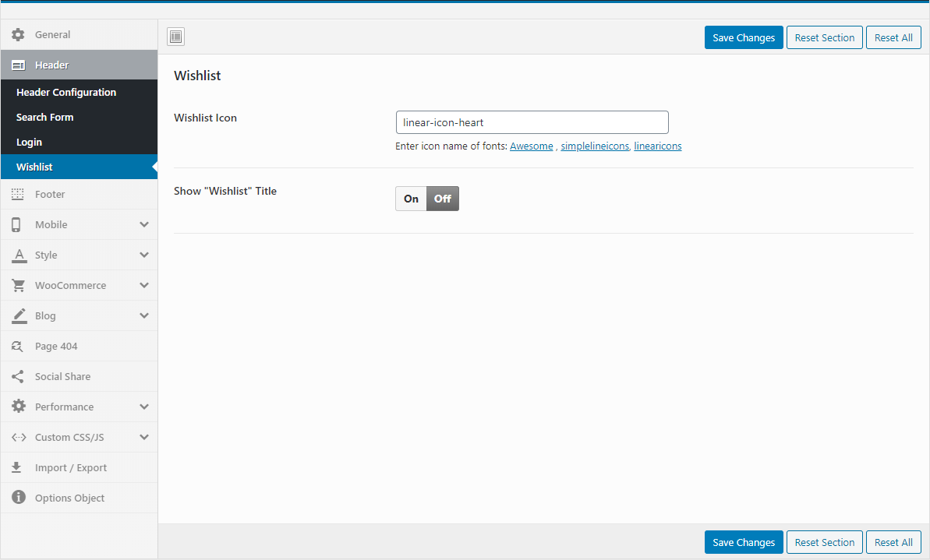The image size is (930, 560).
Task: Click the bottom Reset Section button
Action: pyautogui.click(x=825, y=542)
